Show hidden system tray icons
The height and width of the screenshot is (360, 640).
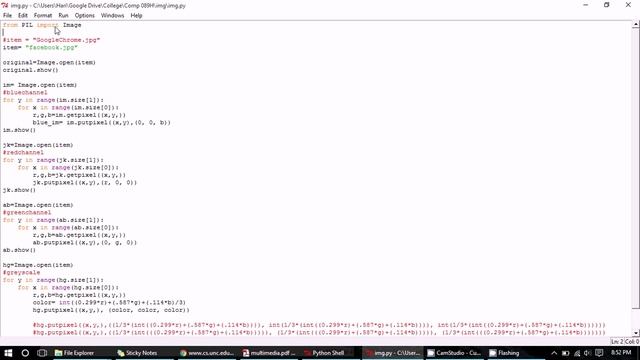[554, 353]
